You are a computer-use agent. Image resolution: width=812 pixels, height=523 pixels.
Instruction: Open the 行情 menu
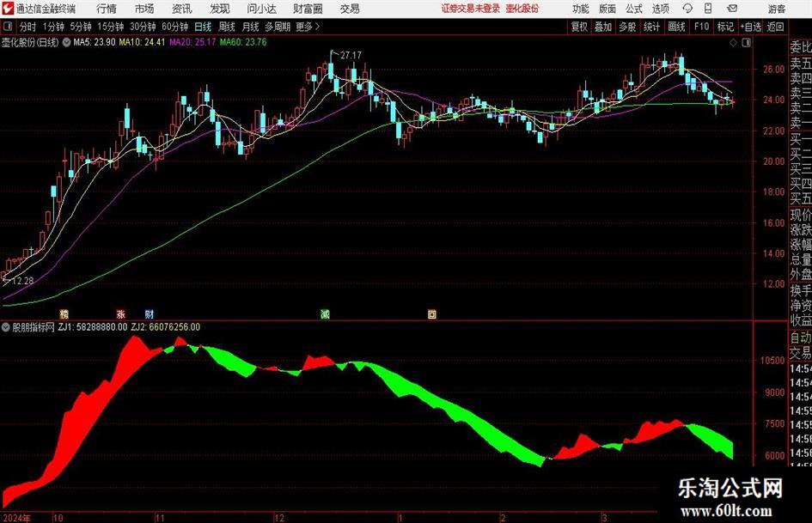coord(107,9)
